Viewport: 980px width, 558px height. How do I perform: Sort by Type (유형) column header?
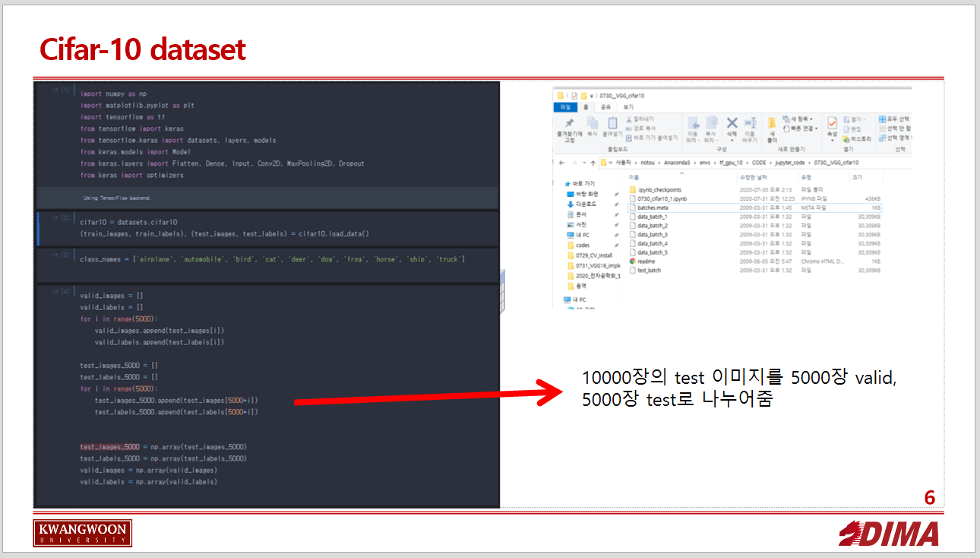click(x=806, y=177)
